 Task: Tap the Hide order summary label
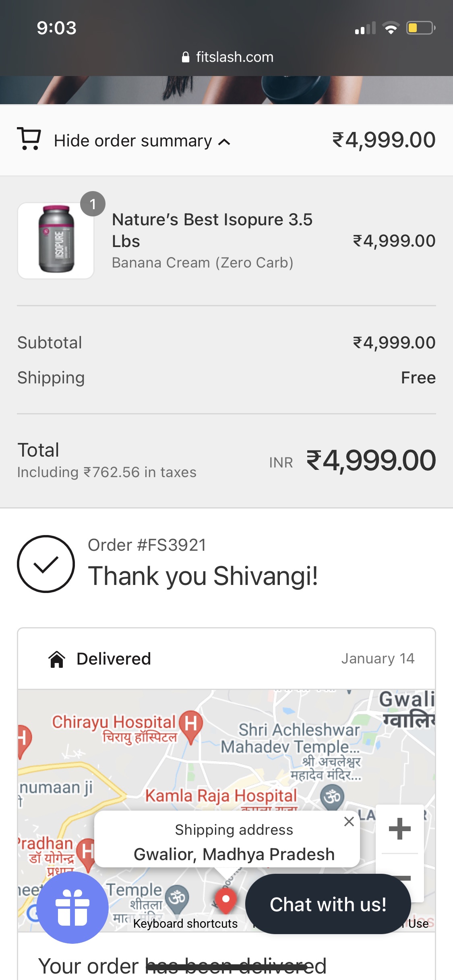pos(133,141)
